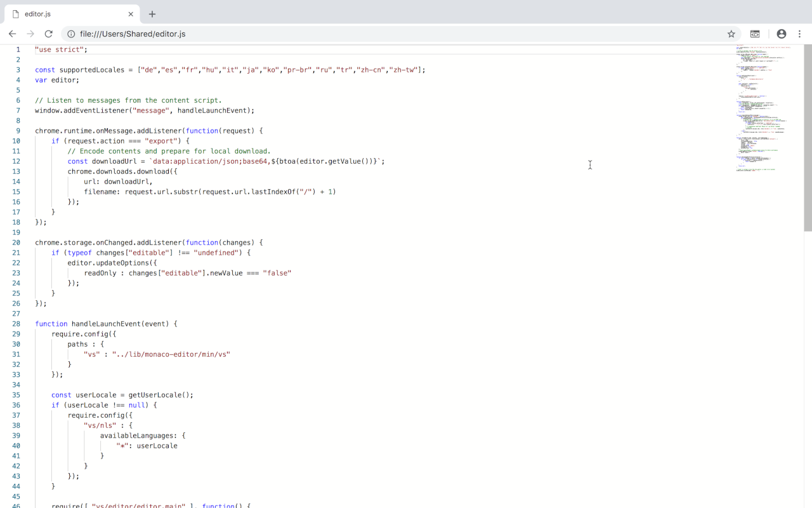Click "userLocale !== null" condition on line 36
Screen dimensions: 812x508
pyautogui.click(x=106, y=405)
